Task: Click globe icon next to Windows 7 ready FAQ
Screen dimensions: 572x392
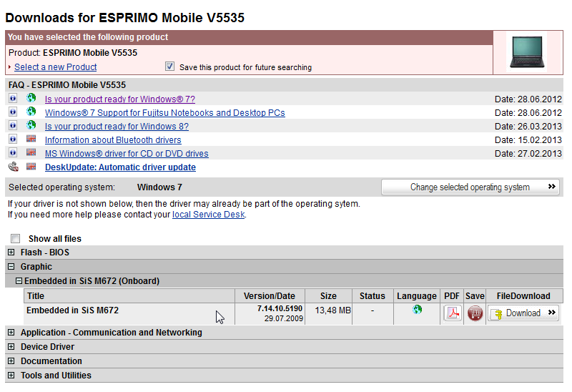Action: point(31,98)
